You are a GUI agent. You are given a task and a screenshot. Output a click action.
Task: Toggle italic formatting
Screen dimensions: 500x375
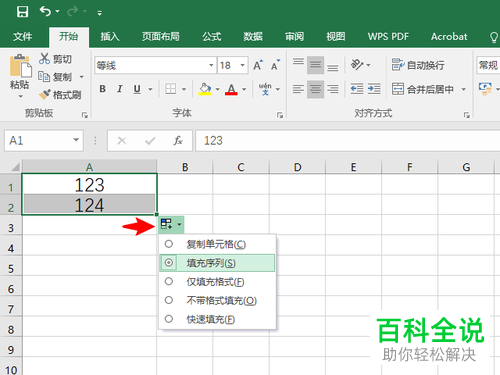pyautogui.click(x=120, y=89)
